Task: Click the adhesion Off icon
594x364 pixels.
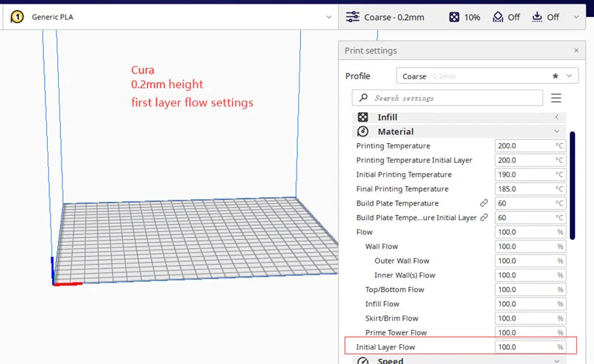Action: 537,17
